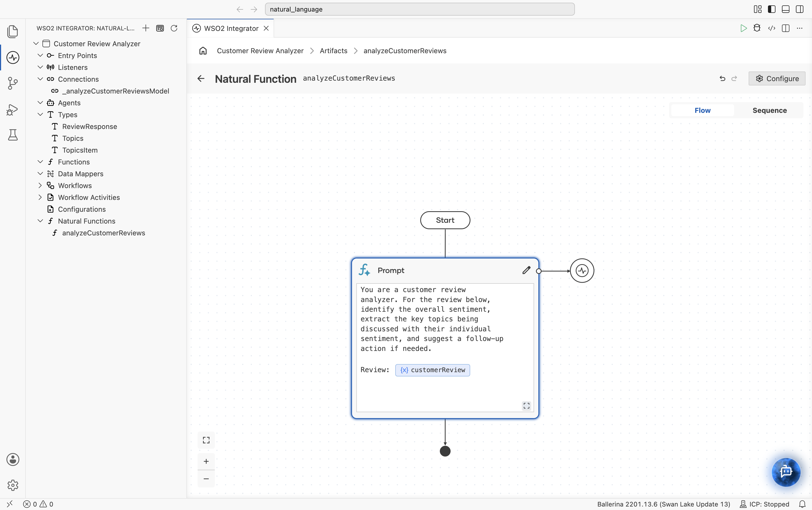
Task: Open the Accounts icon in activity bar
Action: pyautogui.click(x=13, y=459)
